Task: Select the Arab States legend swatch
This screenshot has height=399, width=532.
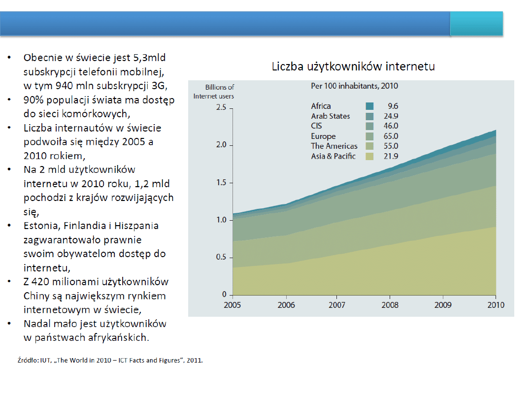Action: click(369, 116)
